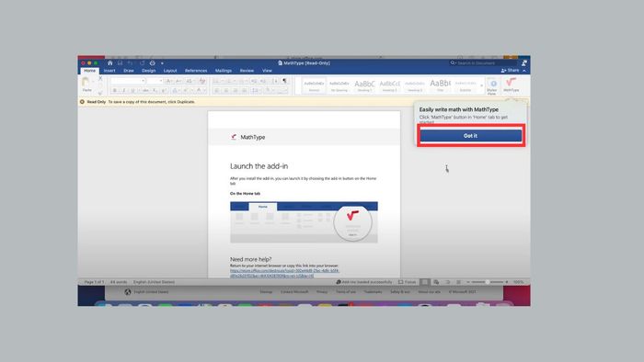Viewport: 644px width, 362px height.
Task: Toggle Italic formatting
Action: tap(123, 91)
